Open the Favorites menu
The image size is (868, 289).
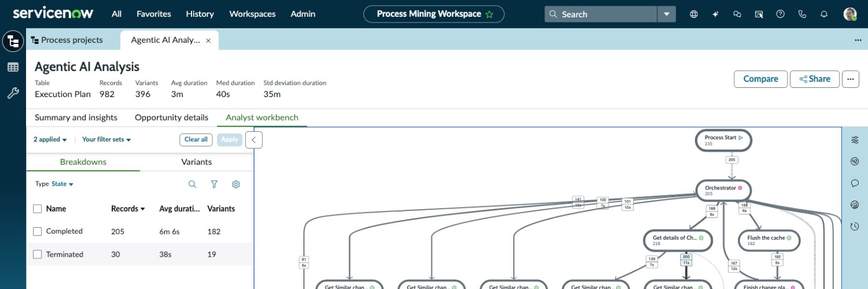153,14
